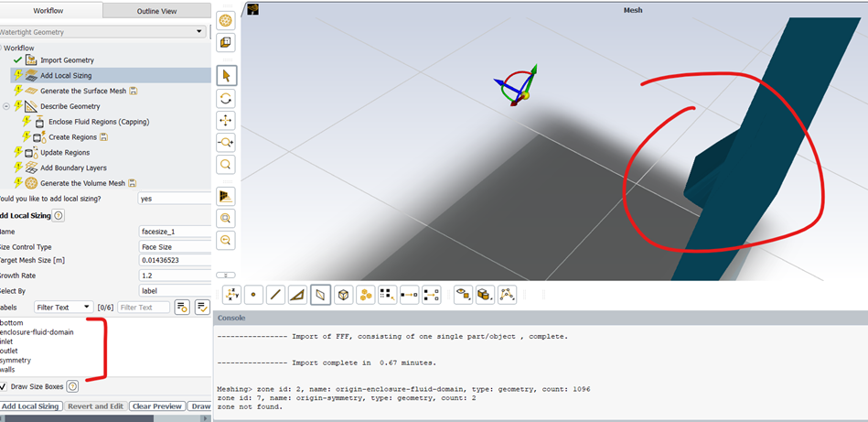Activate the pan view tool
This screenshot has height=422, width=868.
coord(226,121)
